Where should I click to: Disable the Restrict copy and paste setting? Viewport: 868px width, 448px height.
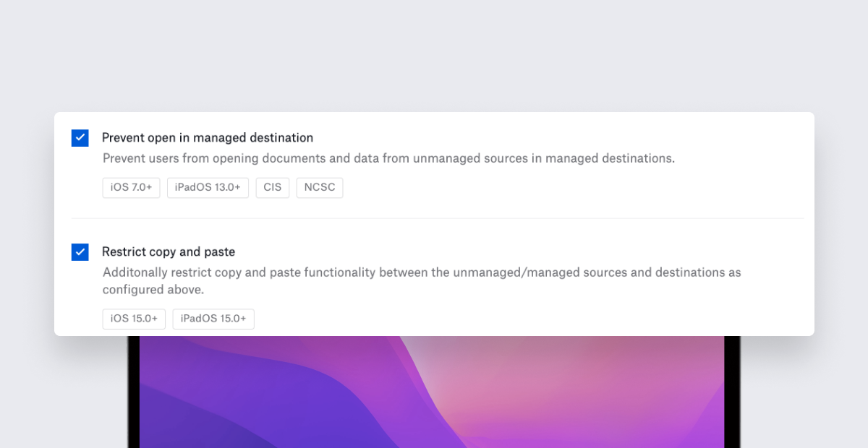click(x=80, y=251)
